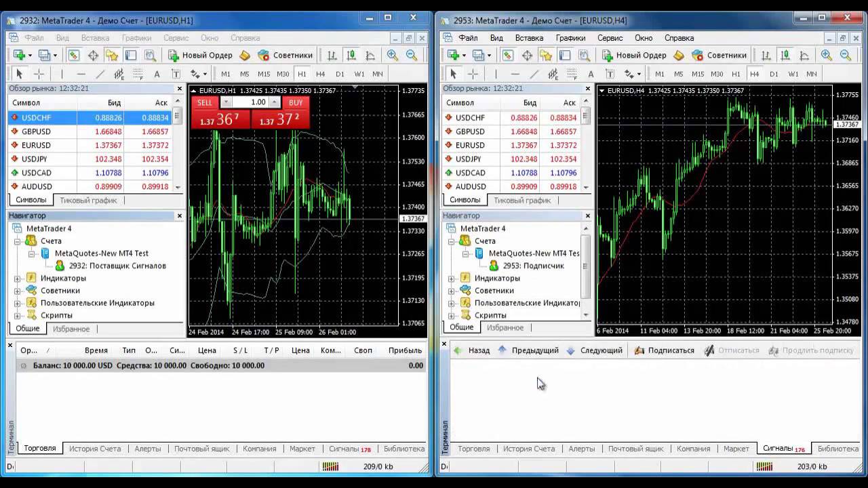Open Profiles icon in left window toolbar

pyautogui.click(x=45, y=56)
